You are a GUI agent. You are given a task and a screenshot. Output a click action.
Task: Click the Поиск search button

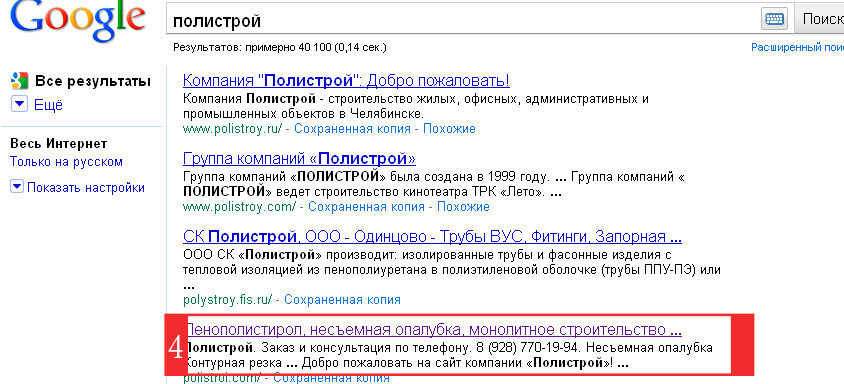[819, 19]
